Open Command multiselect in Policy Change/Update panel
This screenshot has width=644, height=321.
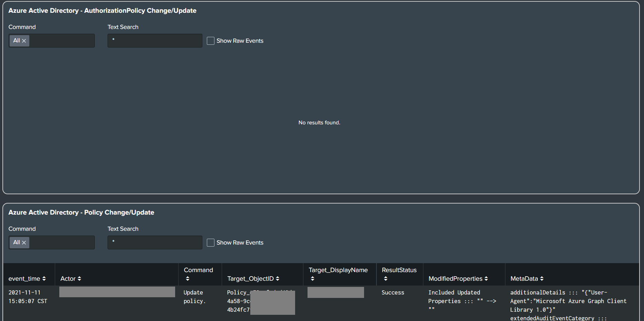52,242
